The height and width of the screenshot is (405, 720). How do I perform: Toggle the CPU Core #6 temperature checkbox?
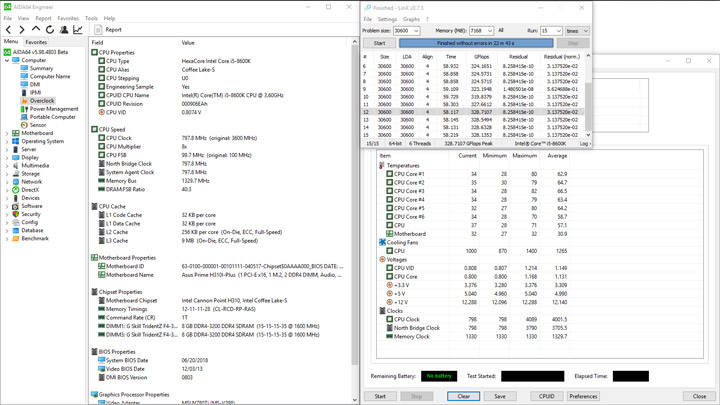(389, 217)
